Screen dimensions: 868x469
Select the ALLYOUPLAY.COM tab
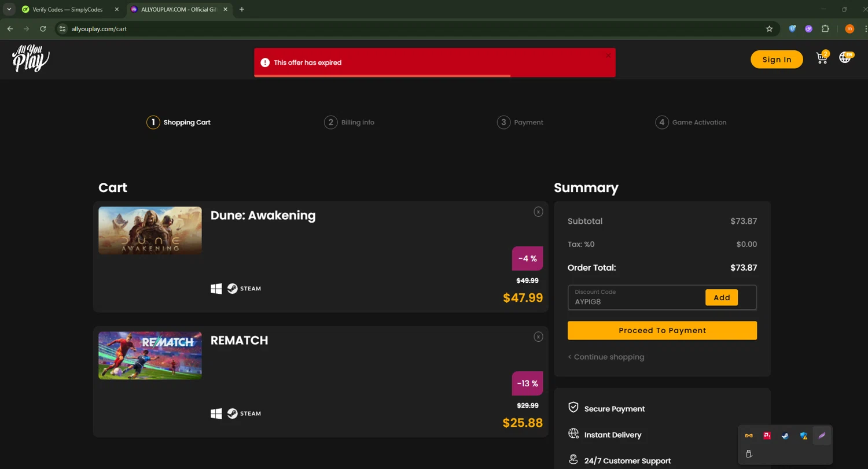(x=178, y=9)
